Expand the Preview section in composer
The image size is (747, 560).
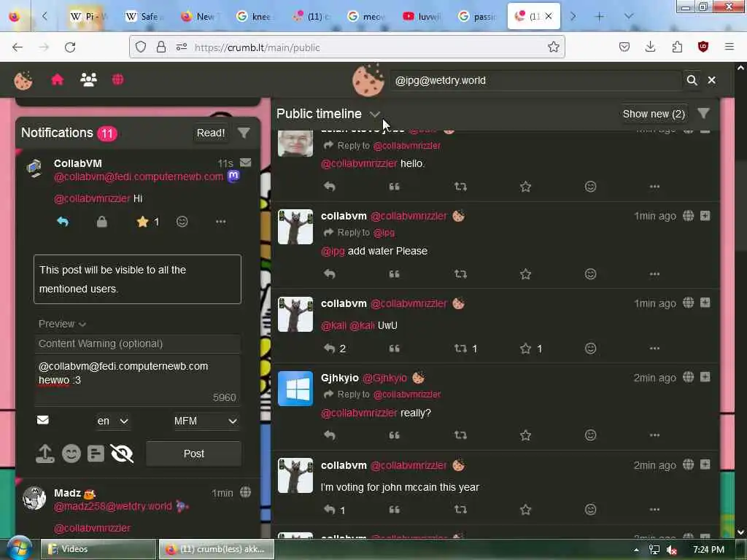(x=62, y=324)
